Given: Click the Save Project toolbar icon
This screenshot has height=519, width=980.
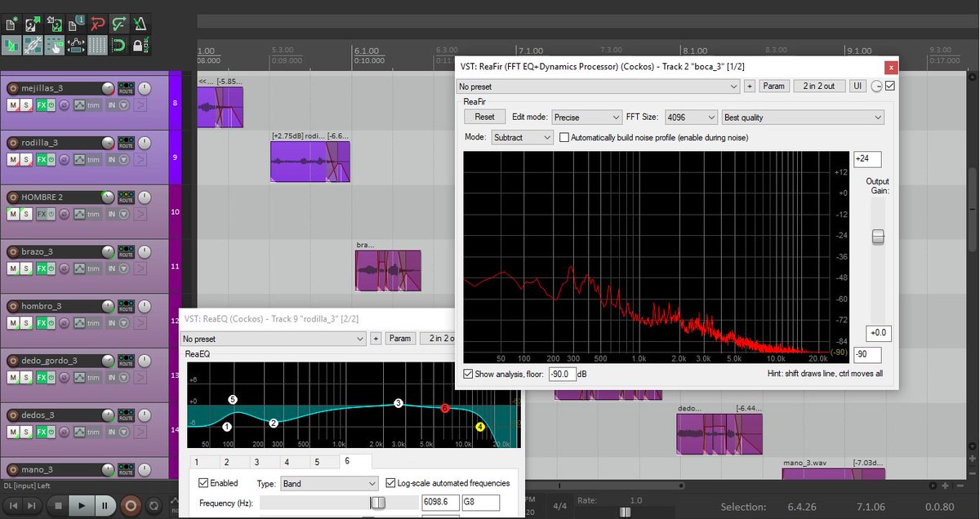Looking at the screenshot, I should [x=55, y=24].
